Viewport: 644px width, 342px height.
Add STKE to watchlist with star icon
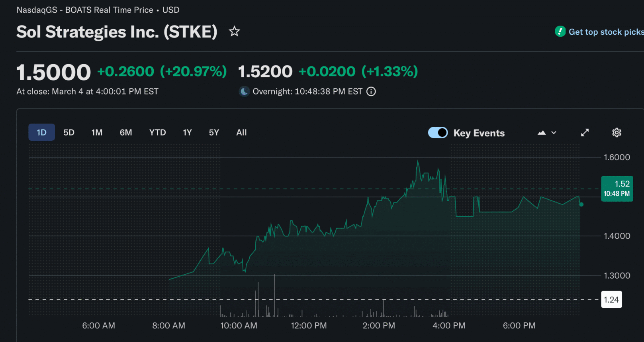234,31
